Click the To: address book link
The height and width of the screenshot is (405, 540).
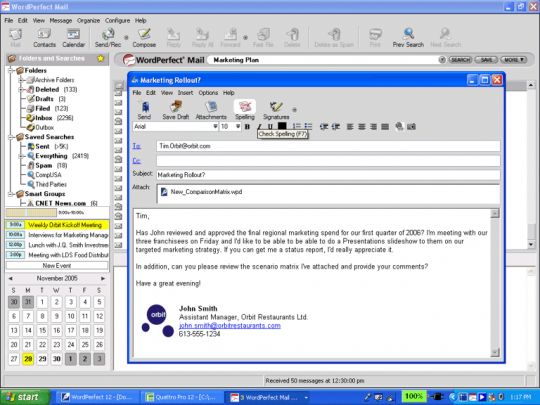pos(136,146)
